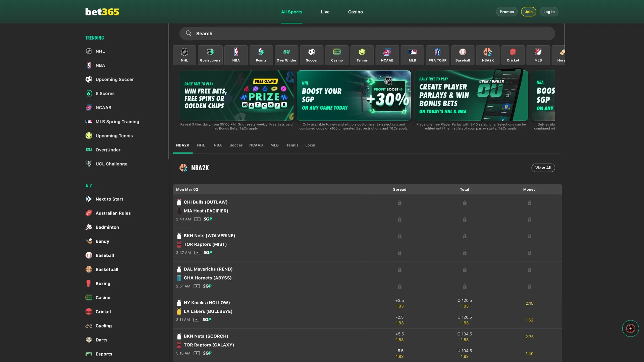Screen dimensions: 644x362
Task: Switch to the NCAAB tab below the banners
Action: click(x=256, y=145)
